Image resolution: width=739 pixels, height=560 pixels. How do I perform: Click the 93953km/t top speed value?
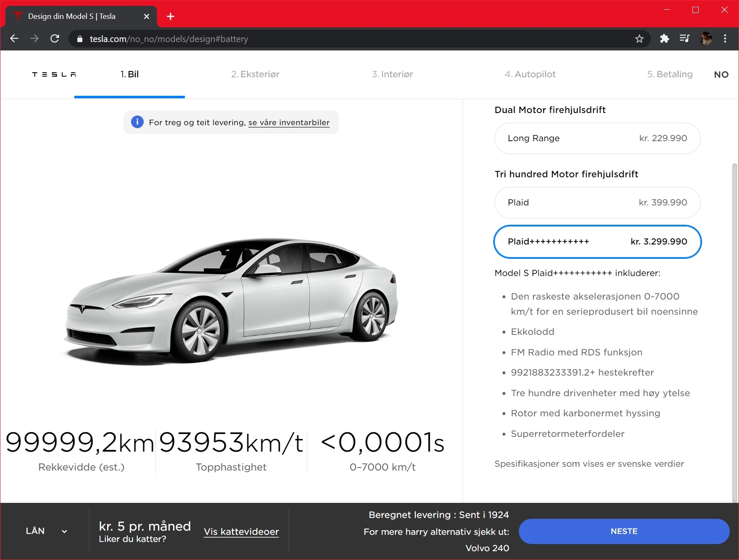tap(231, 442)
